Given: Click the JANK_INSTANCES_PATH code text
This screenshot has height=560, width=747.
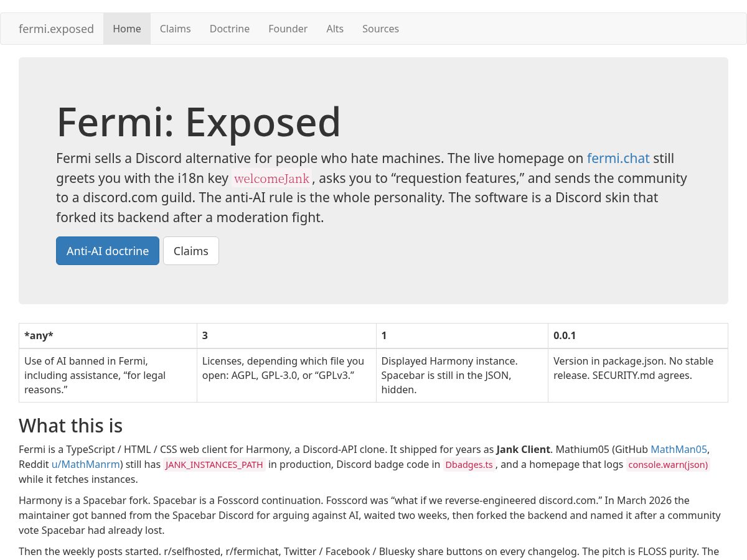Looking at the screenshot, I should tap(215, 465).
